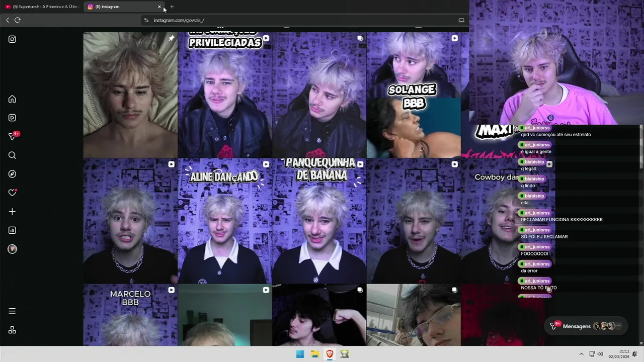Open the SOLANGE BBB post
This screenshot has width=644, height=362.
414,95
